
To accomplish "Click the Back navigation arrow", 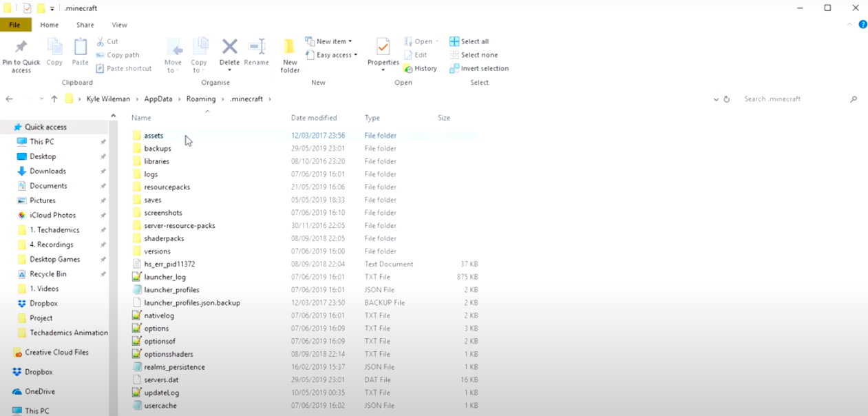I will click(x=9, y=99).
